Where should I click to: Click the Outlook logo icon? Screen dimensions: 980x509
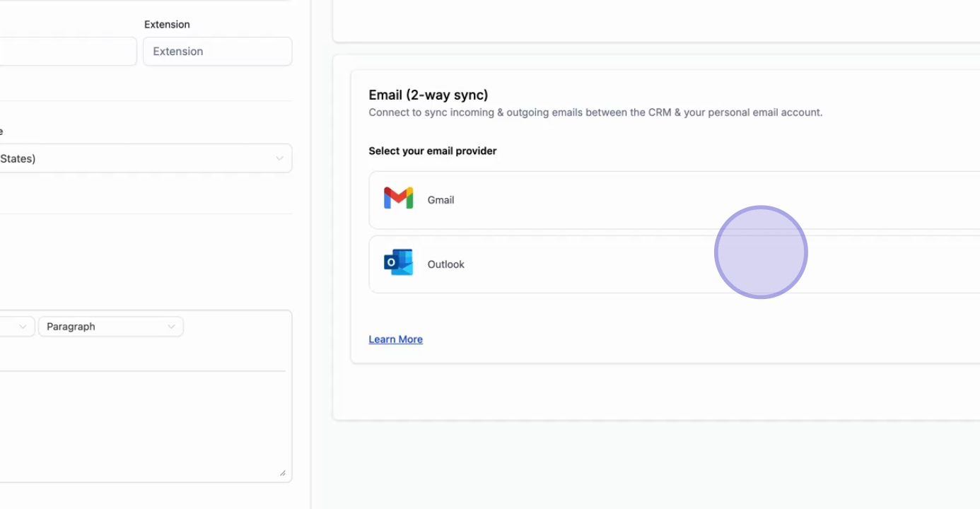[398, 263]
